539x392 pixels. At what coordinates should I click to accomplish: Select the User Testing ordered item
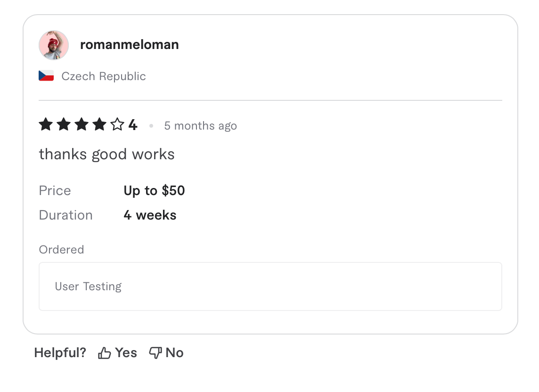tap(88, 286)
